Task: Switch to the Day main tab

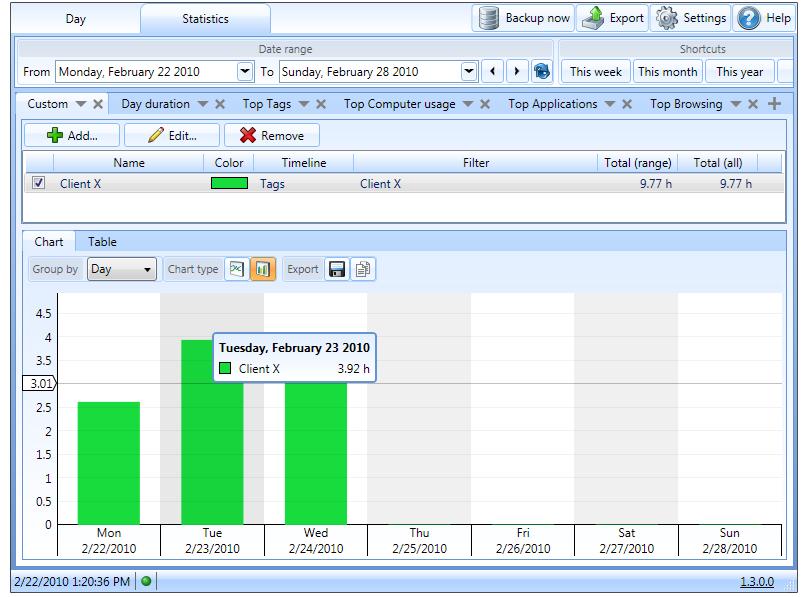Action: pyautogui.click(x=76, y=19)
